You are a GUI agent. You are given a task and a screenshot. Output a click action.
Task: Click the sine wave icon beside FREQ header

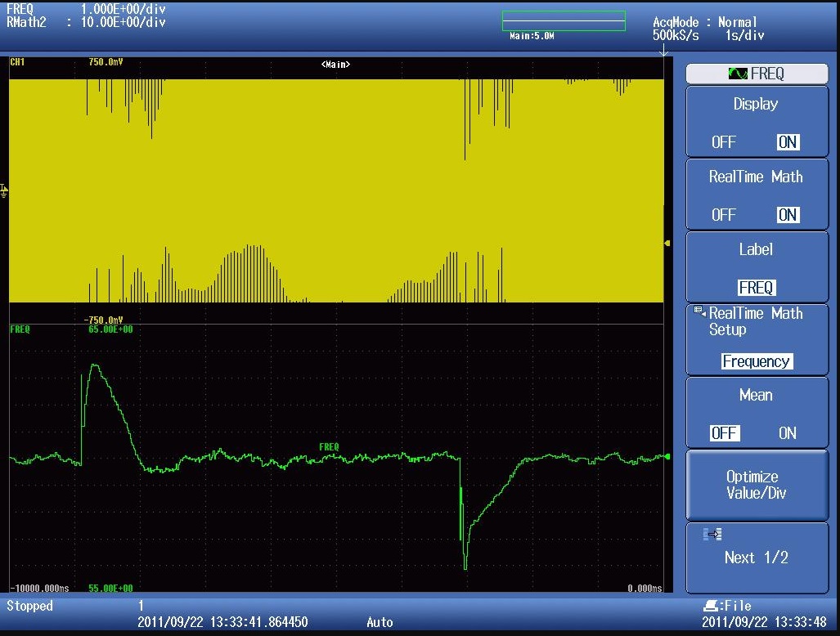737,74
